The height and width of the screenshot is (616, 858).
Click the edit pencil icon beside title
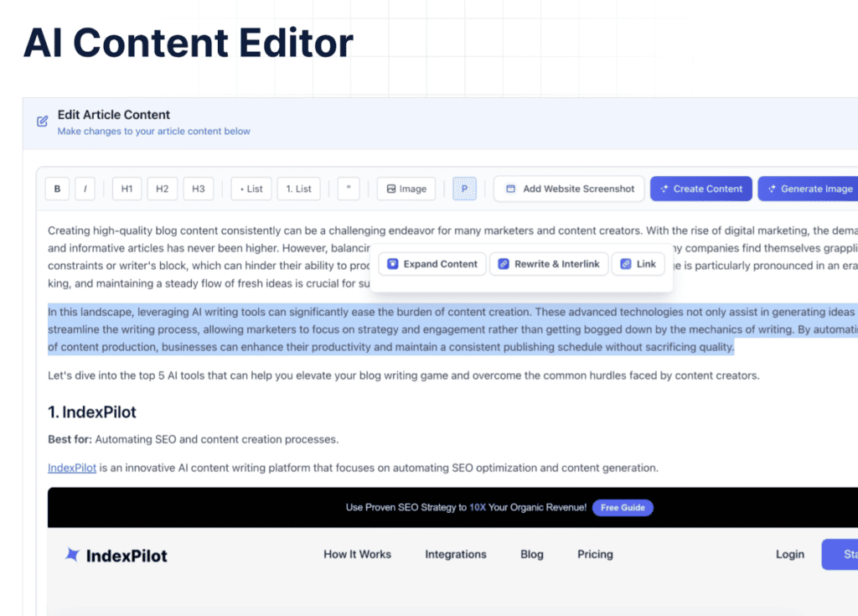coord(43,122)
